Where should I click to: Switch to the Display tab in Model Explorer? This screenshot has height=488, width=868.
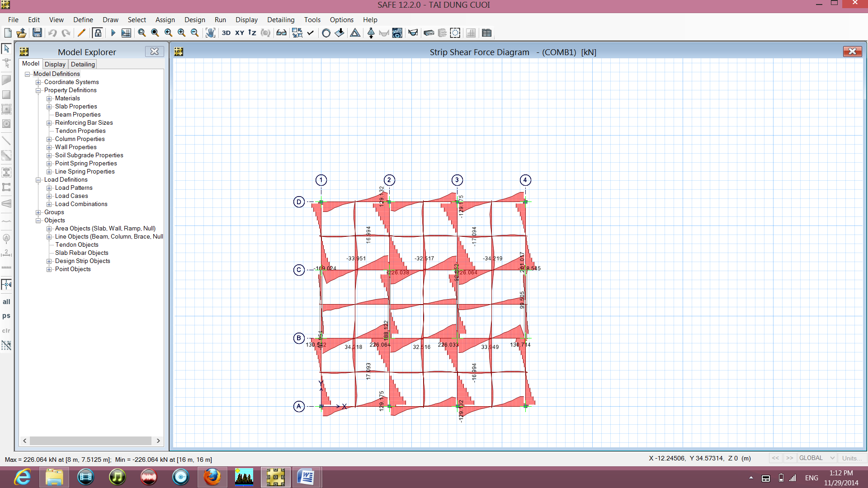click(x=55, y=64)
